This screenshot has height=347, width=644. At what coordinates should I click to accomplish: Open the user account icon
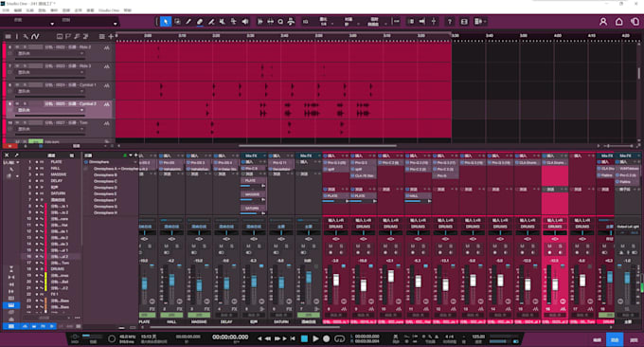tap(603, 22)
